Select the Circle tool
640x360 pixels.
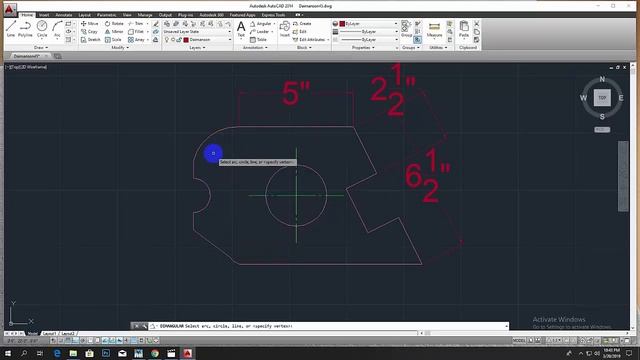tap(42, 29)
